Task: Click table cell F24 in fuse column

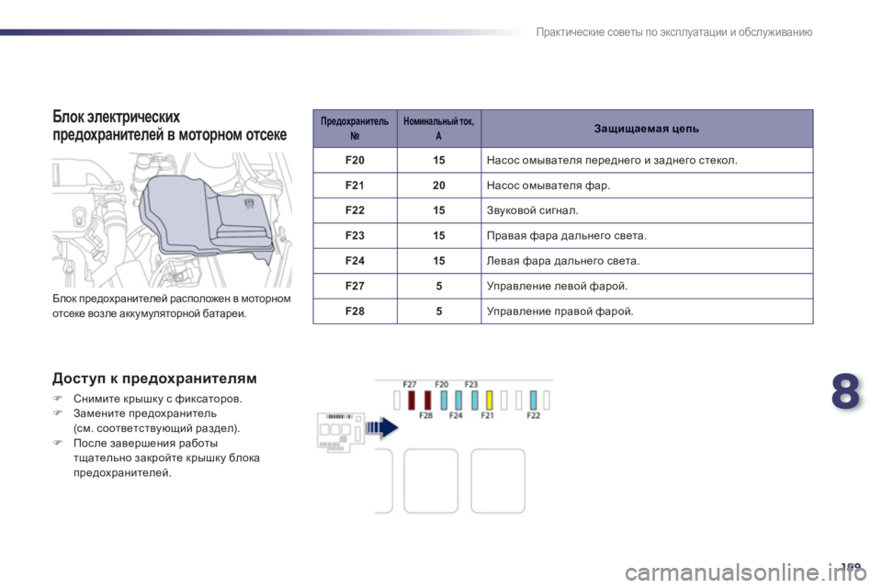Action: [355, 261]
